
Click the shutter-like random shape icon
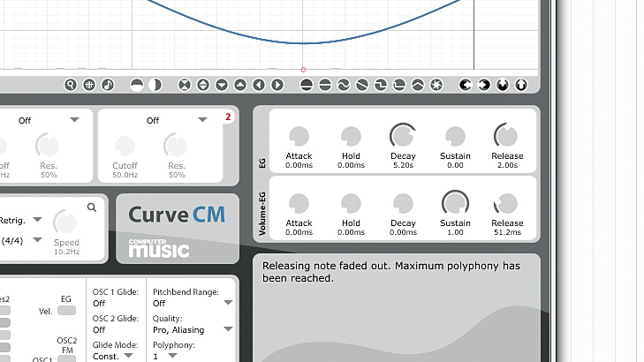[x=436, y=85]
